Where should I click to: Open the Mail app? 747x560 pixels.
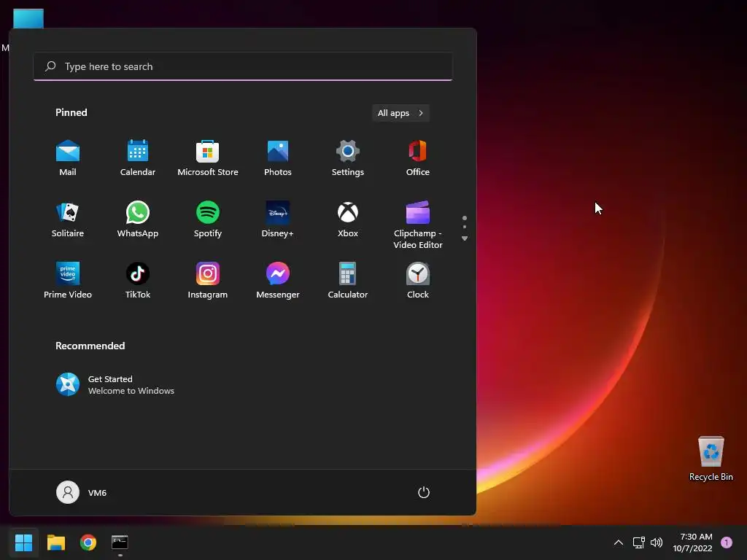coord(68,158)
